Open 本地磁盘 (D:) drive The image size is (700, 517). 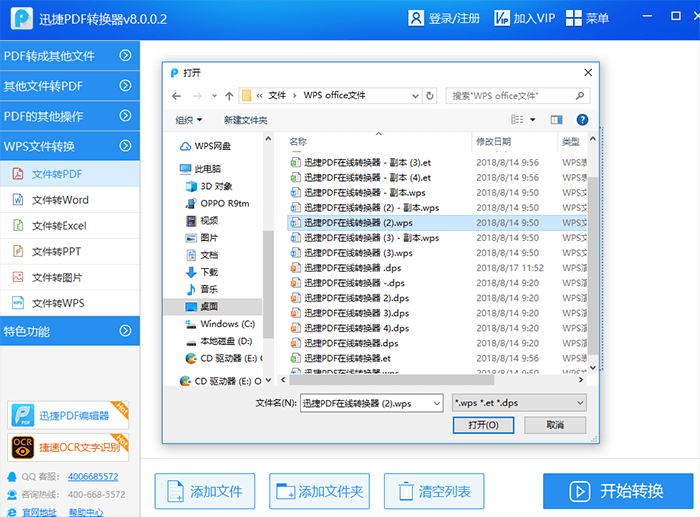tap(219, 341)
